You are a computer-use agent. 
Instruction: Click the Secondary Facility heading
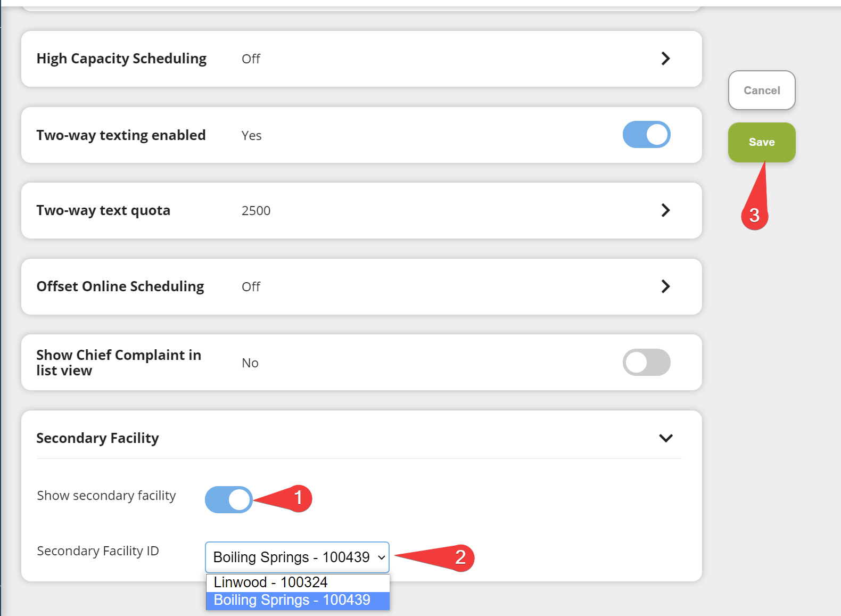click(97, 438)
